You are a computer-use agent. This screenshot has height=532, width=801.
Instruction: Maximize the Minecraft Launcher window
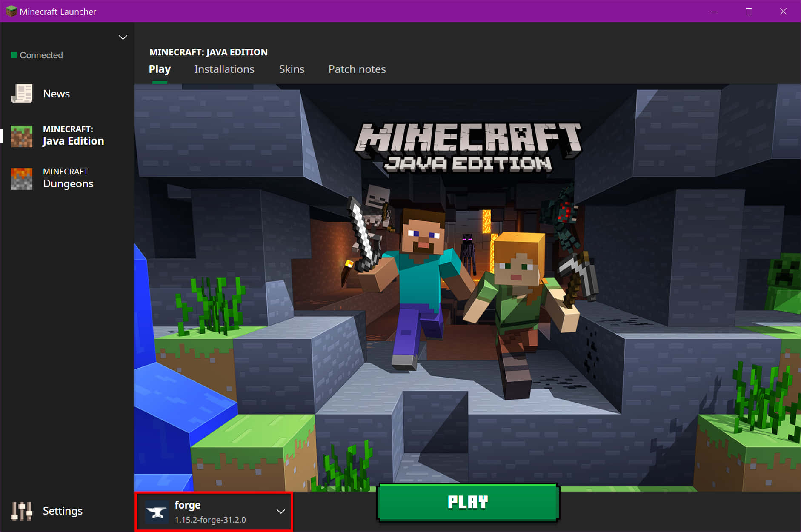(749, 11)
